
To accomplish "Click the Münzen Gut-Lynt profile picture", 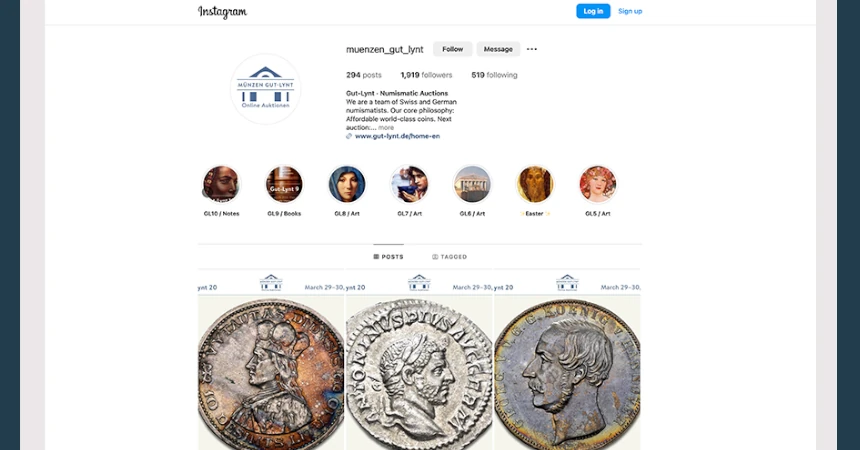I will [265, 89].
